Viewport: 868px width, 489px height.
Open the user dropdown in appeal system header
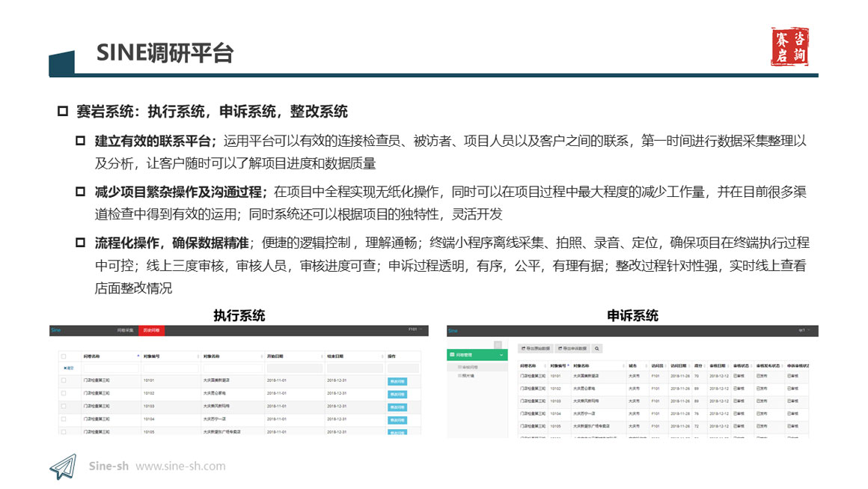[x=804, y=330]
